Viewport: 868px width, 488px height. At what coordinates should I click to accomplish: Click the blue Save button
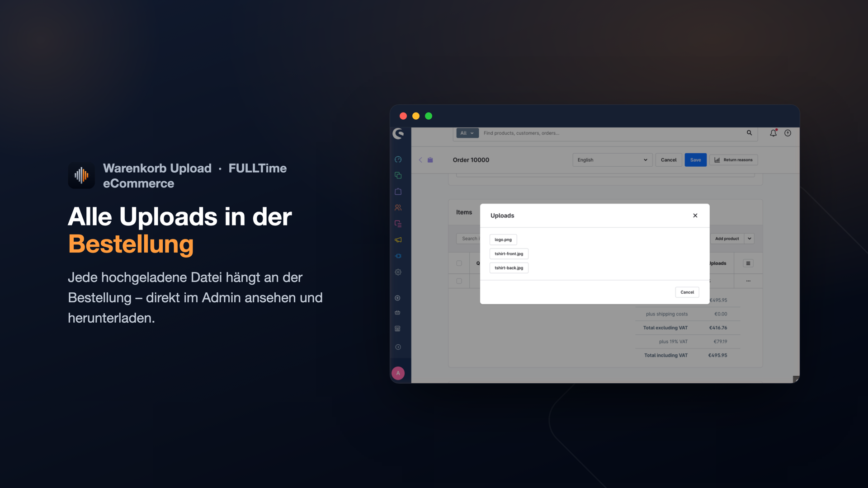(695, 160)
